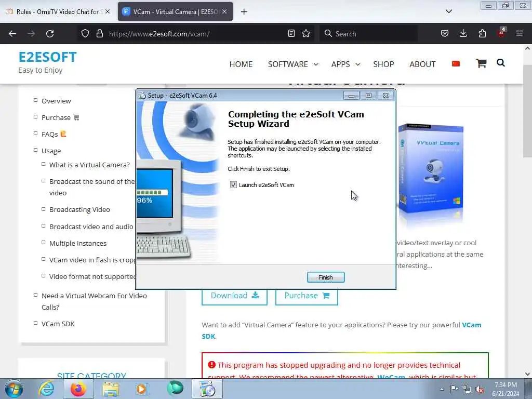The width and height of the screenshot is (532, 399).
Task: Toggle reader view icon in address bar
Action: [x=291, y=33]
